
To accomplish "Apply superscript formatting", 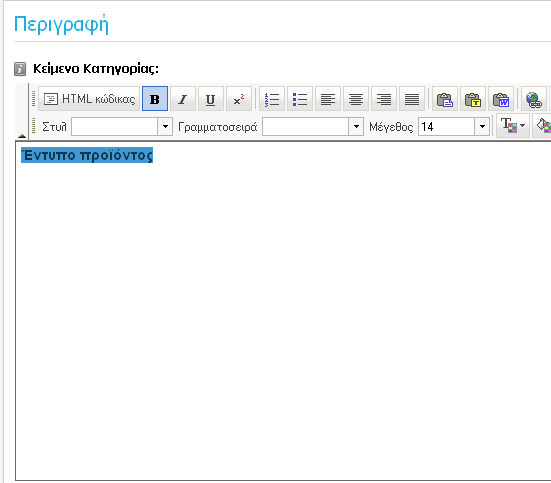I will click(x=239, y=99).
